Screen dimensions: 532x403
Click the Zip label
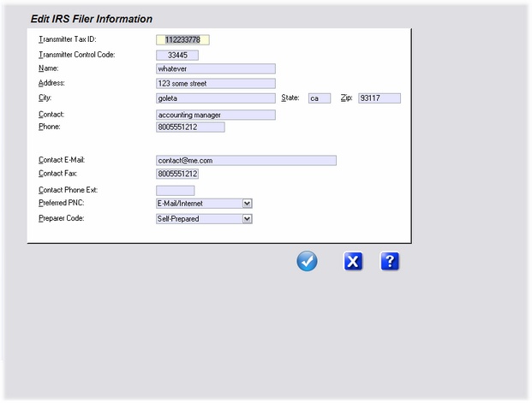(346, 98)
